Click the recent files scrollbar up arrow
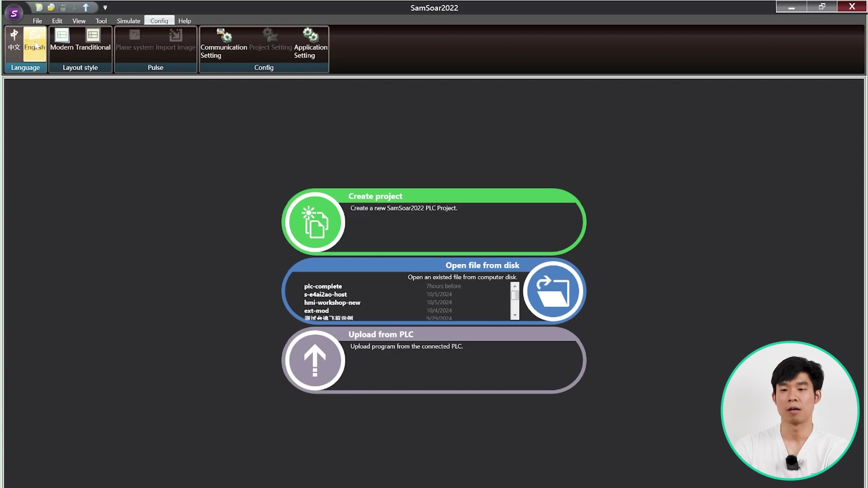Viewport: 868px width, 488px height. (515, 286)
